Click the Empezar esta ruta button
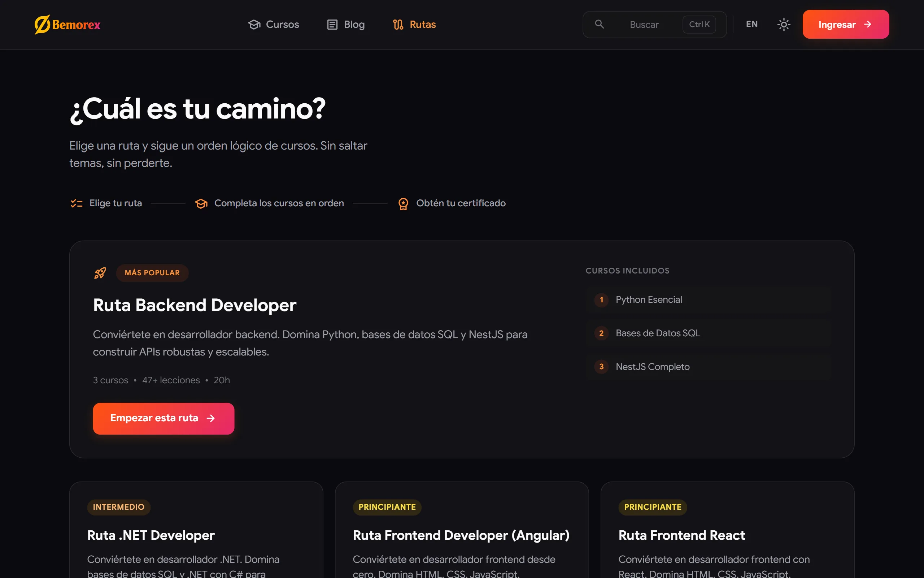This screenshot has height=578, width=924. tap(164, 419)
